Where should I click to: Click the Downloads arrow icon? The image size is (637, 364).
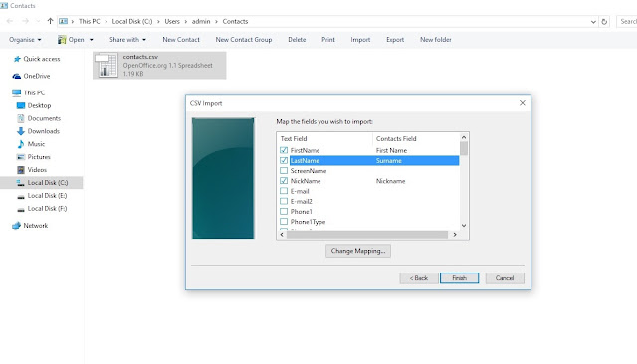[x=21, y=131]
